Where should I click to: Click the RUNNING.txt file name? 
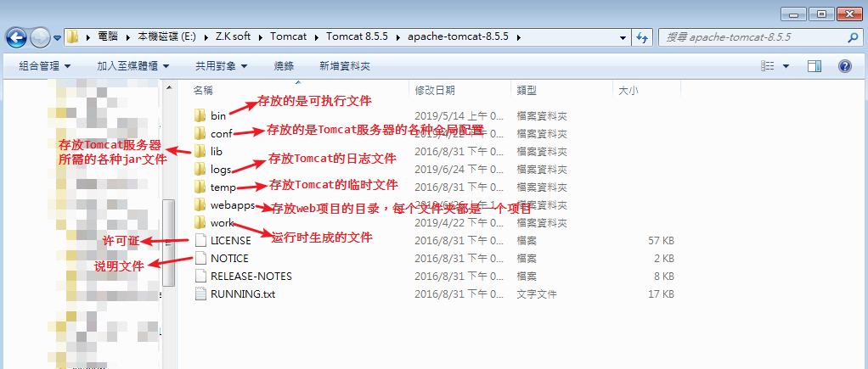coord(243,294)
